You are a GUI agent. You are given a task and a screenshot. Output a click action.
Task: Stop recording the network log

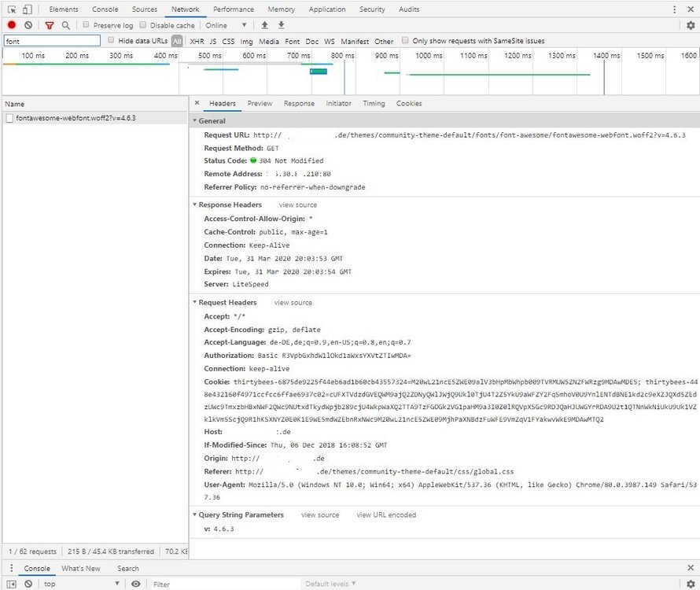click(x=12, y=25)
